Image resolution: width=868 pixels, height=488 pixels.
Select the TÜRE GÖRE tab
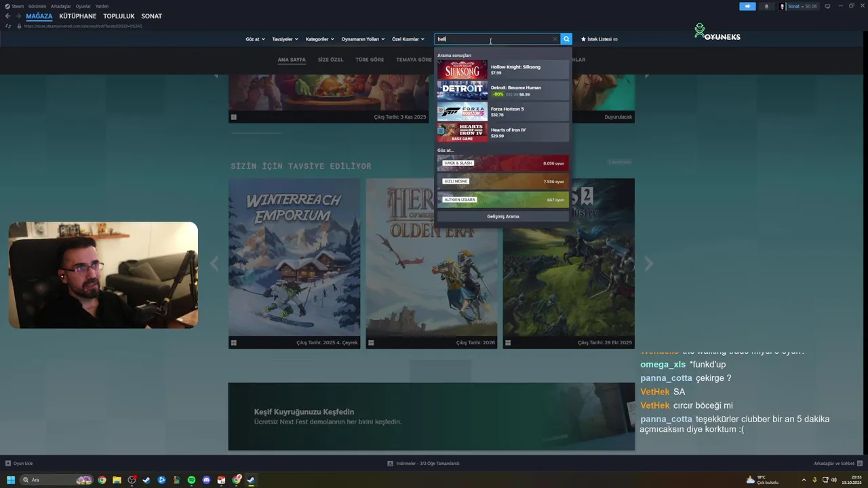tap(370, 60)
